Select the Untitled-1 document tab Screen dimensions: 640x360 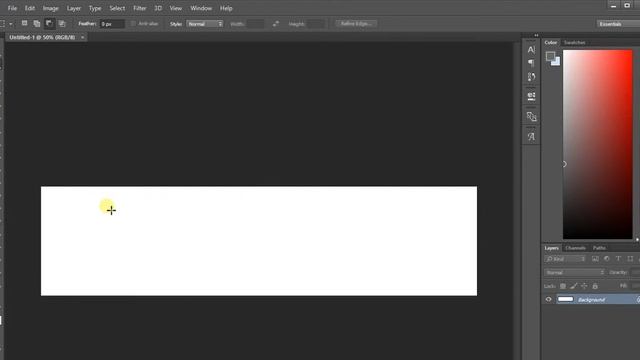[42, 37]
